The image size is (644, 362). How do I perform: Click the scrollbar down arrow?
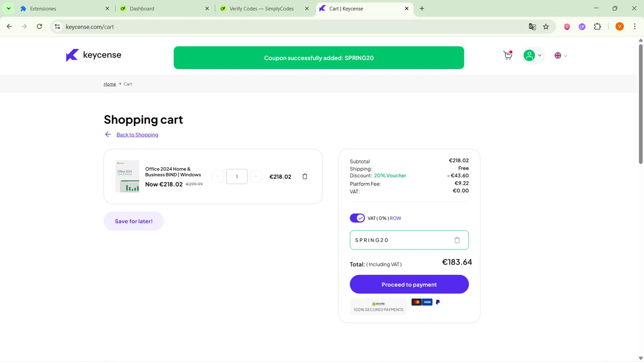[641, 358]
